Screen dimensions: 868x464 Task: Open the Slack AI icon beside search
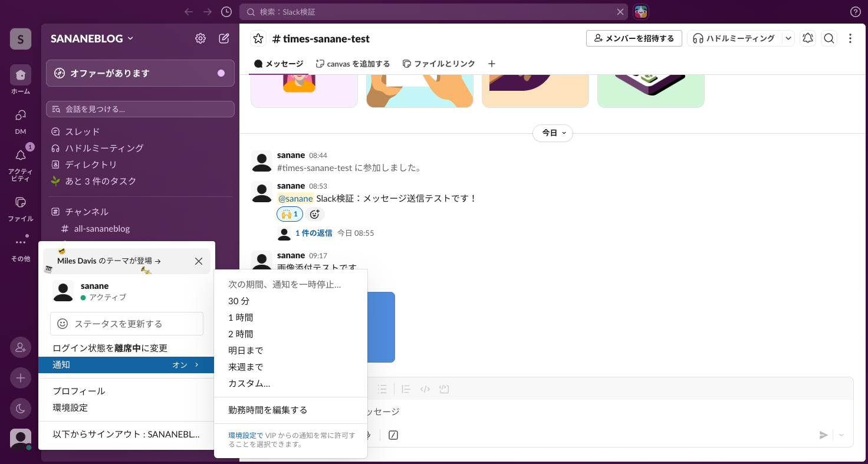[640, 12]
